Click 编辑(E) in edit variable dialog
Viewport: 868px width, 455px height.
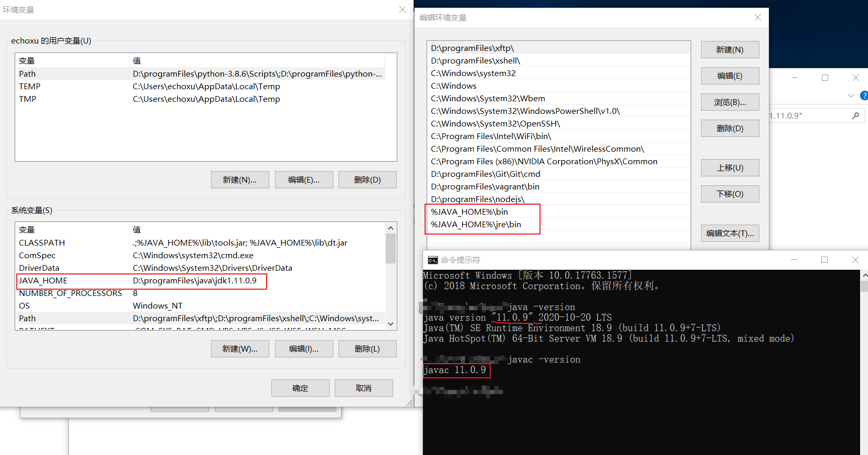[x=730, y=76]
